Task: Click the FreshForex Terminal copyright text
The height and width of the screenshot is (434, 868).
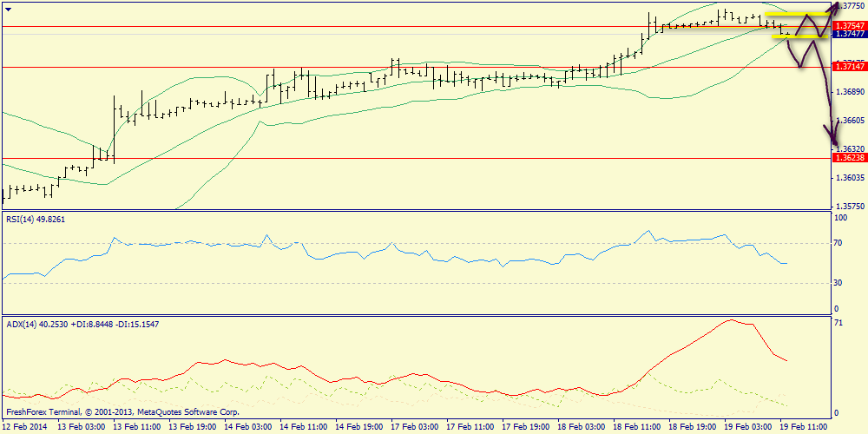Action: [x=122, y=412]
